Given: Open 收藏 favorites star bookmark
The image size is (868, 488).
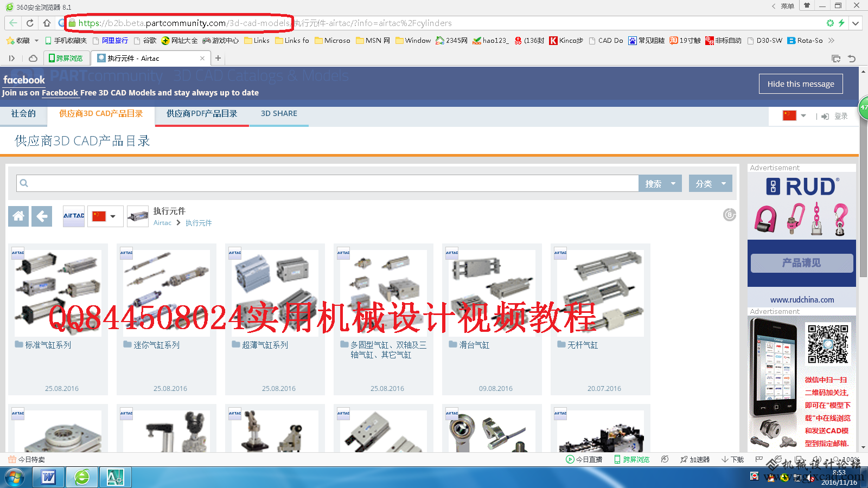Looking at the screenshot, I should (x=18, y=40).
